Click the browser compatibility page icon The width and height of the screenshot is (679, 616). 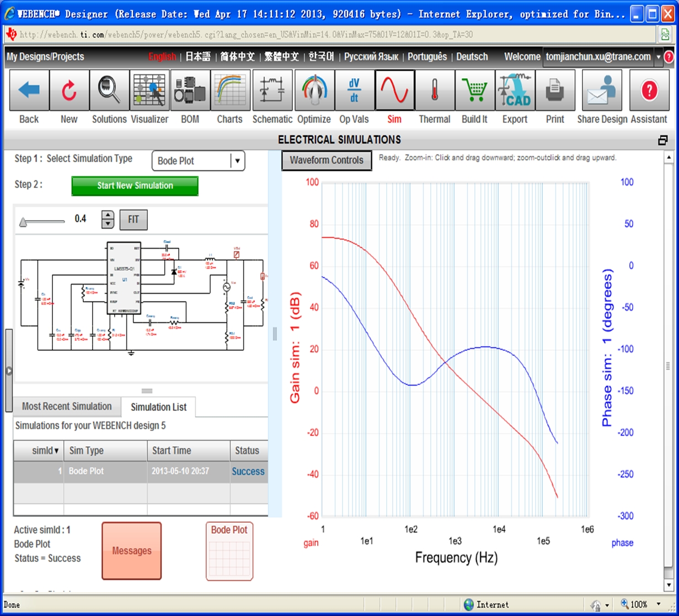[x=665, y=34]
